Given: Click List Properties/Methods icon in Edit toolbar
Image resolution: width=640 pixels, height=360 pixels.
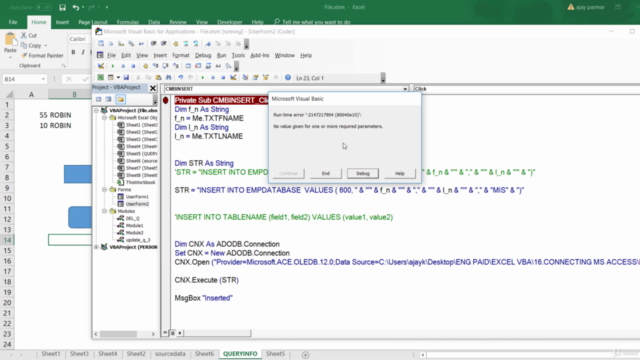Looking at the screenshot, I should 100,43.
